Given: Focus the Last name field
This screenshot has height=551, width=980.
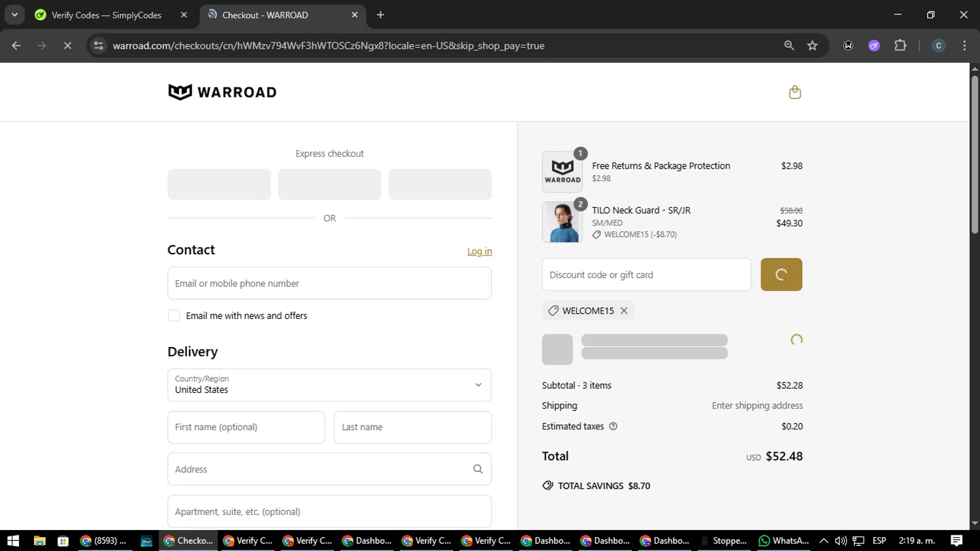Looking at the screenshot, I should 412,427.
